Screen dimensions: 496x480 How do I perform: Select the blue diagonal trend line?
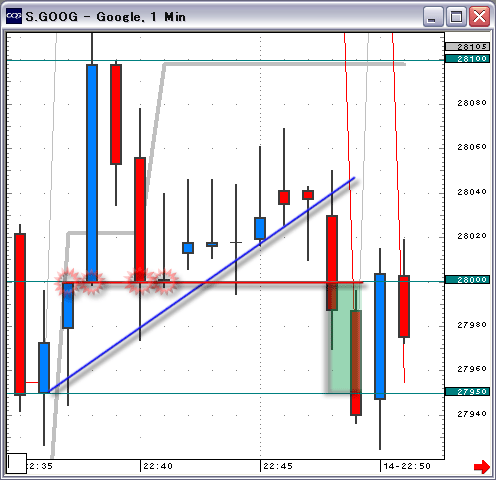(202, 285)
